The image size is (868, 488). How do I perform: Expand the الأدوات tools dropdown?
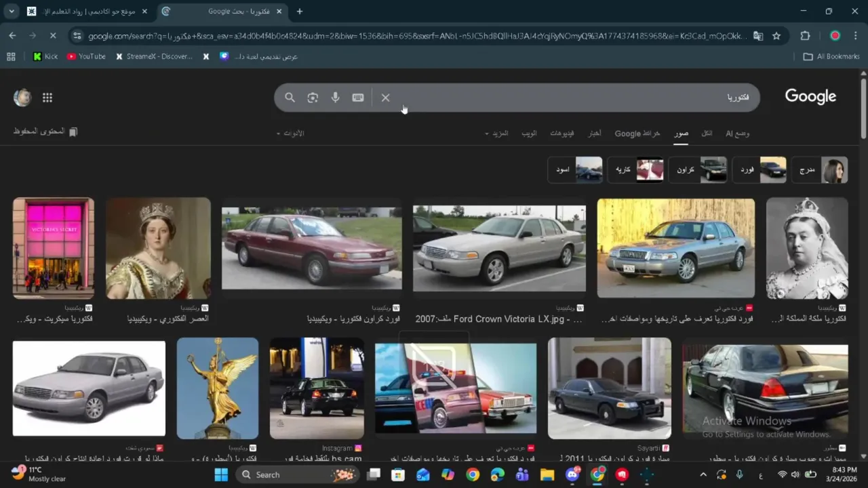290,134
